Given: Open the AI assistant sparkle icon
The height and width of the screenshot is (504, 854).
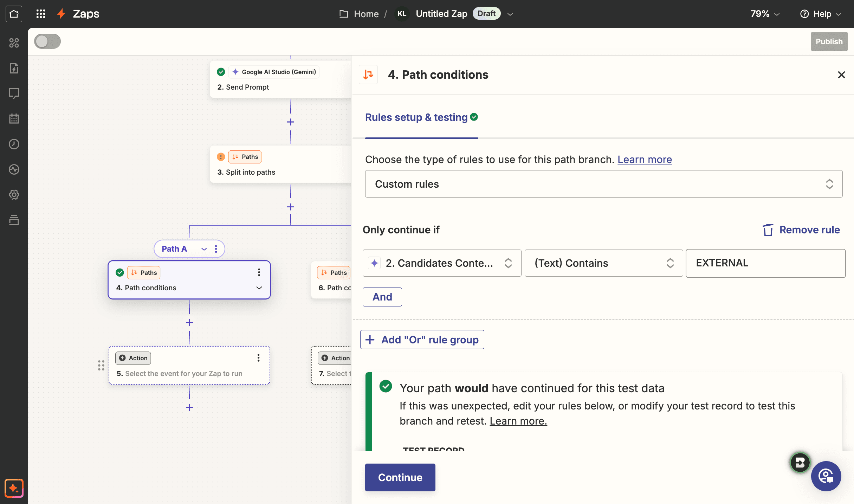Looking at the screenshot, I should point(14,488).
